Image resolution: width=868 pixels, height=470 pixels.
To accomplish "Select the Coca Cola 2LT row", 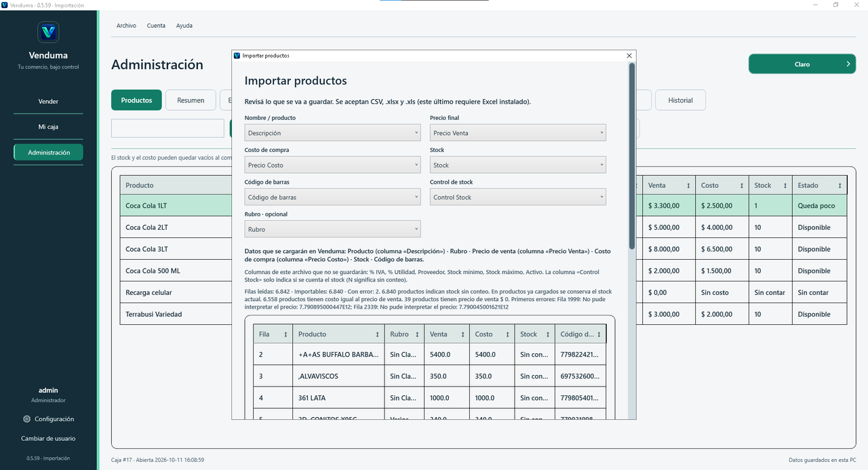I will (x=484, y=227).
